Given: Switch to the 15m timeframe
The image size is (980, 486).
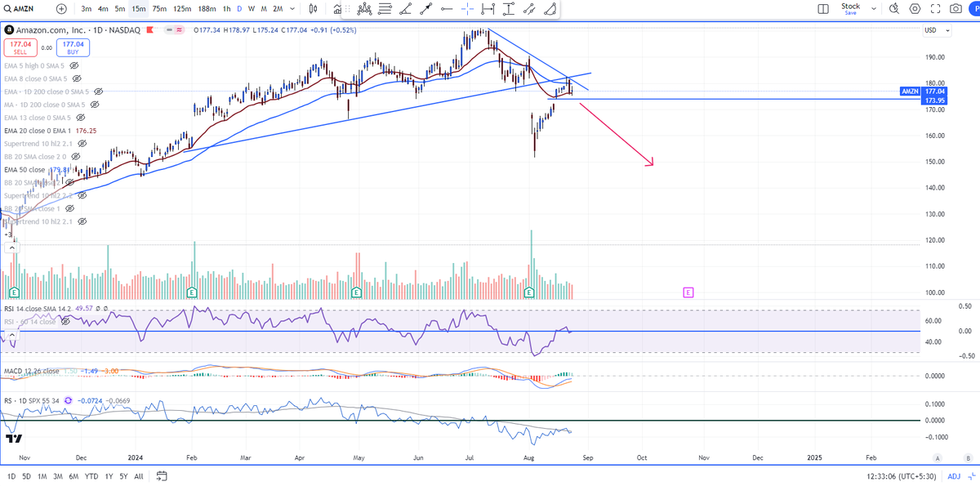Looking at the screenshot, I should coord(139,8).
